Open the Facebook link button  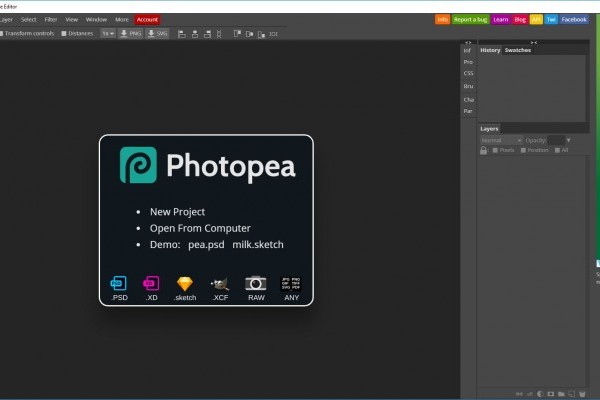click(x=574, y=20)
